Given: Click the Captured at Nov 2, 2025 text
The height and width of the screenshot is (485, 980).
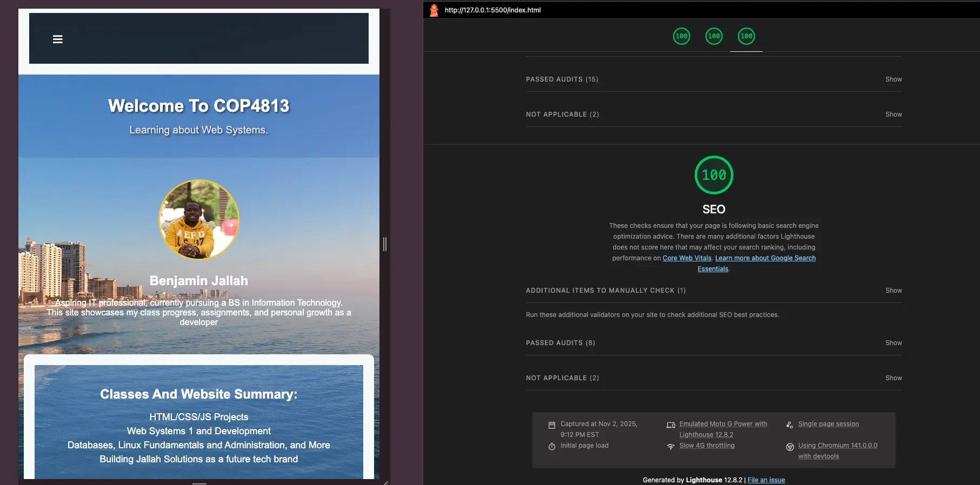Looking at the screenshot, I should pos(599,429).
